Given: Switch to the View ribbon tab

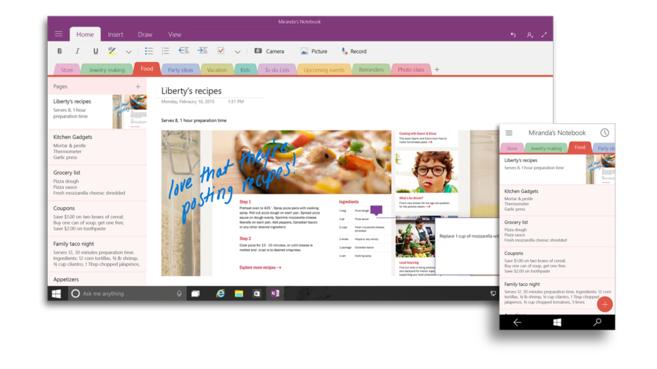Looking at the screenshot, I should click(175, 34).
